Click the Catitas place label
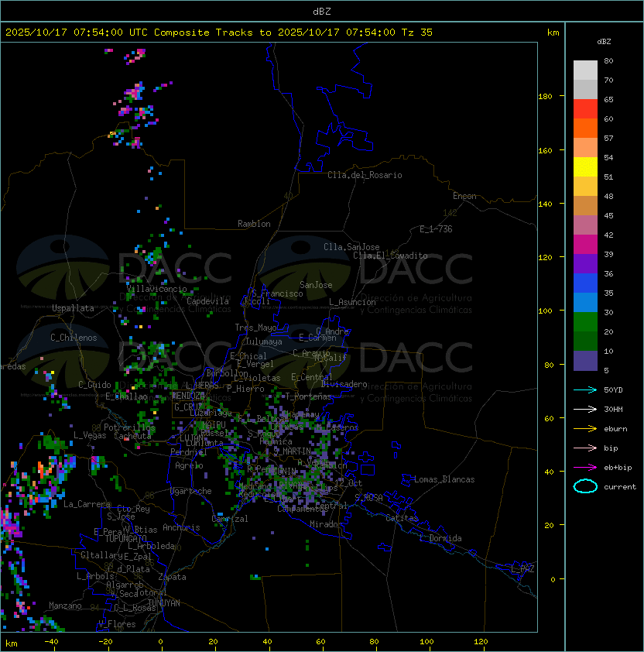The image size is (644, 652). [402, 518]
